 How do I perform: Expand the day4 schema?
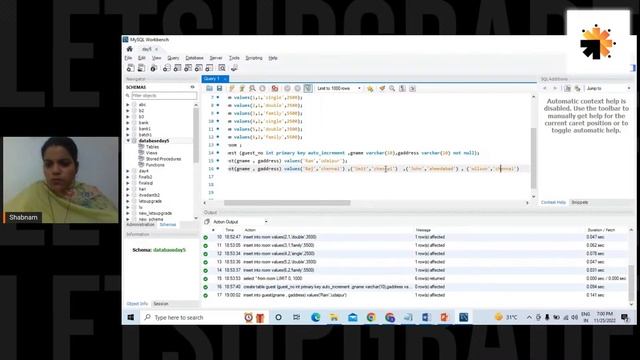pos(128,171)
